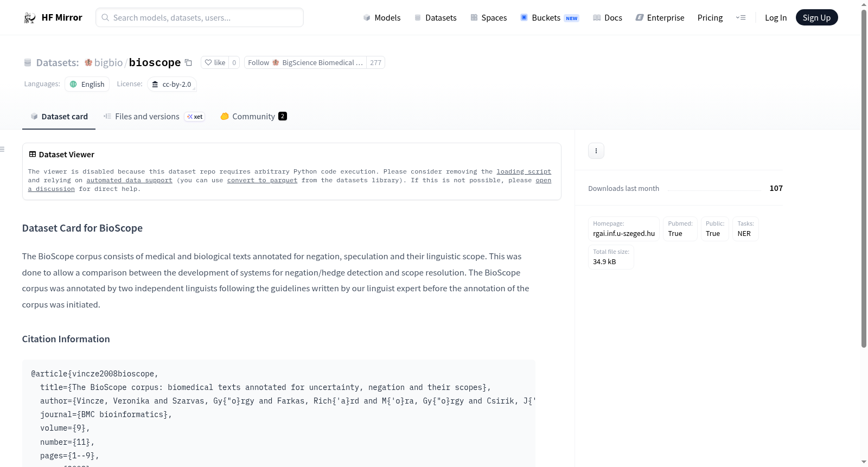Click the Community discussions count badge 2
Viewport: 868px width, 467px height.
[283, 116]
